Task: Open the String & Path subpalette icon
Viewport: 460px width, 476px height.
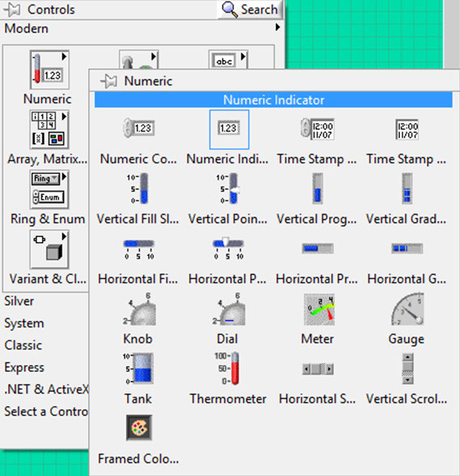Action: coord(228,60)
